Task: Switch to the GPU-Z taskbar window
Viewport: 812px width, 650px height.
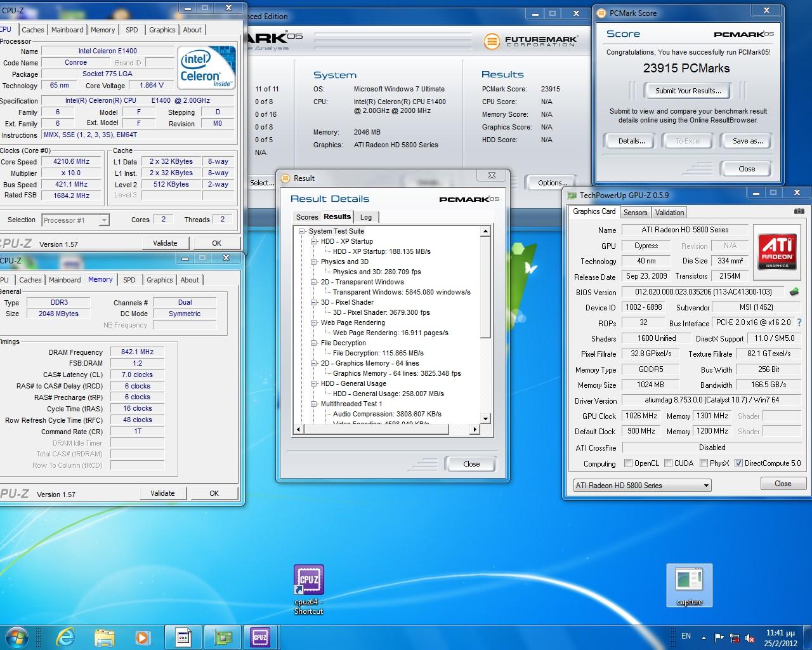Action: pos(222,637)
